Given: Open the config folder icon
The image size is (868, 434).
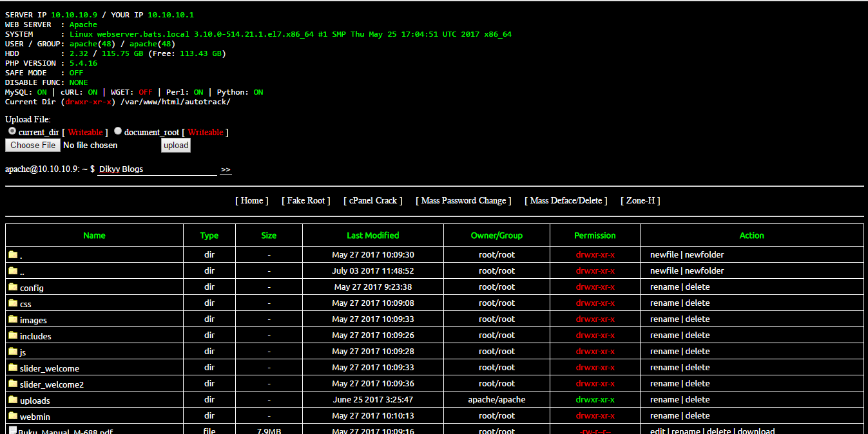Looking at the screenshot, I should point(13,287).
